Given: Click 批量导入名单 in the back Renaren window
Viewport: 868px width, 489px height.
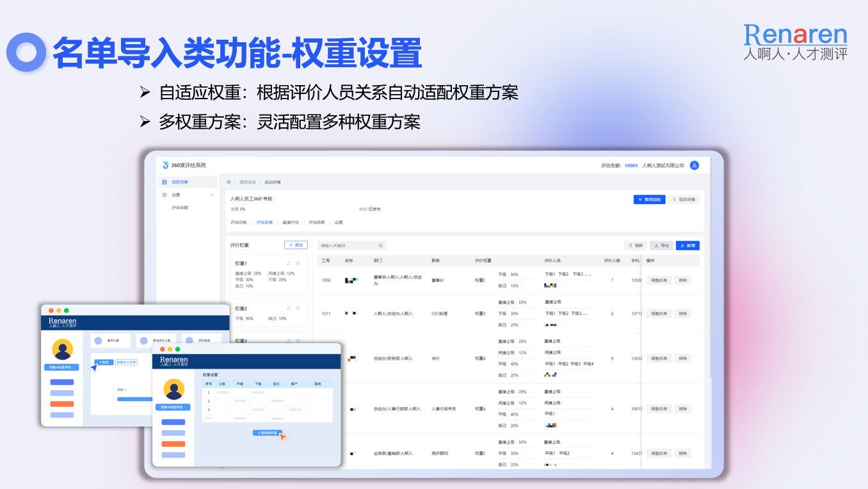Looking at the screenshot, I should [x=126, y=362].
